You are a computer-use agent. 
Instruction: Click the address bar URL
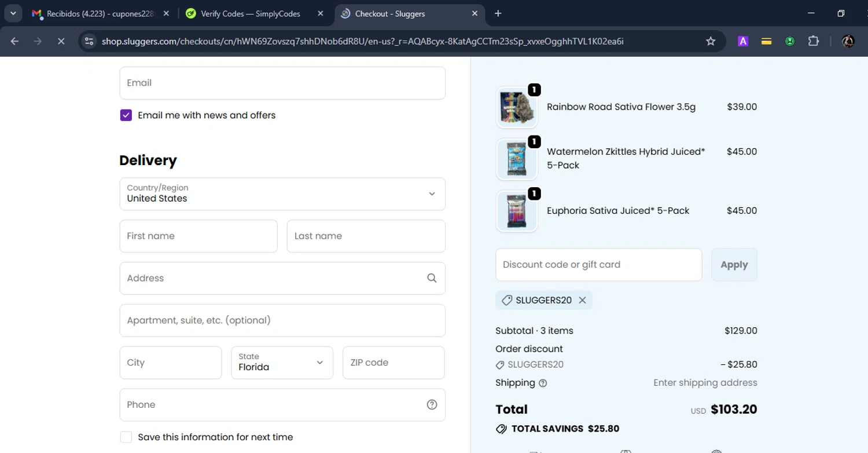pyautogui.click(x=363, y=41)
